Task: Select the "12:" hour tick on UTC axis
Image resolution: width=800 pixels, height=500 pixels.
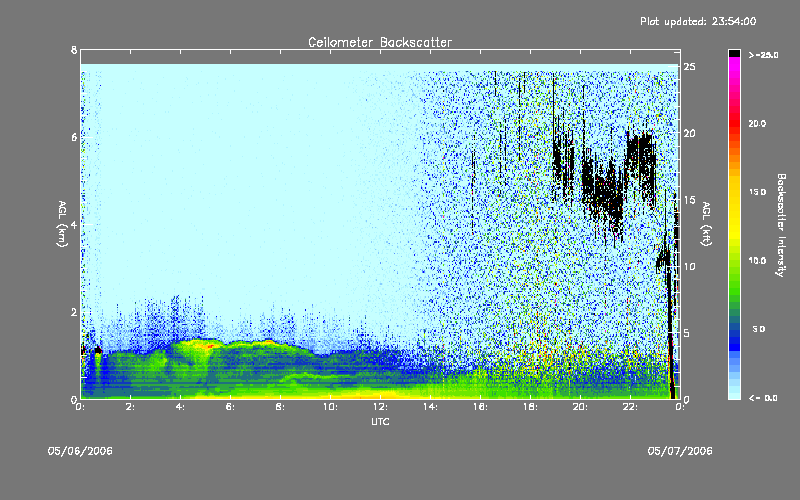Action: point(380,407)
